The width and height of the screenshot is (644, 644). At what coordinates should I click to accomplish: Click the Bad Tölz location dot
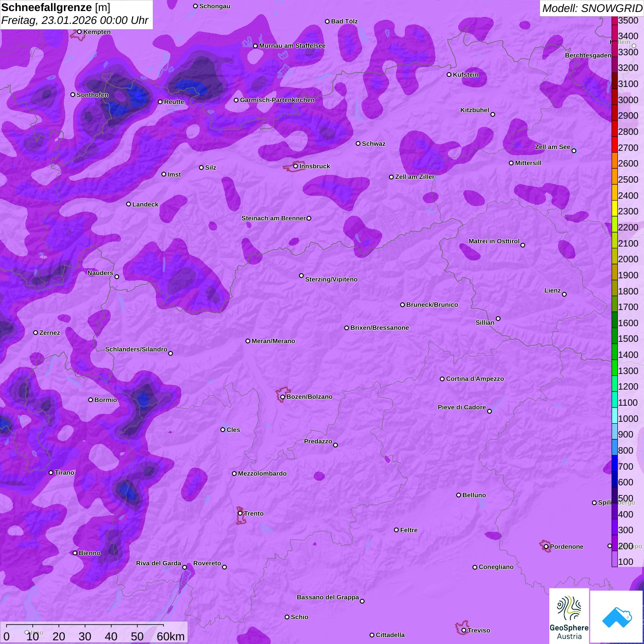(x=327, y=21)
